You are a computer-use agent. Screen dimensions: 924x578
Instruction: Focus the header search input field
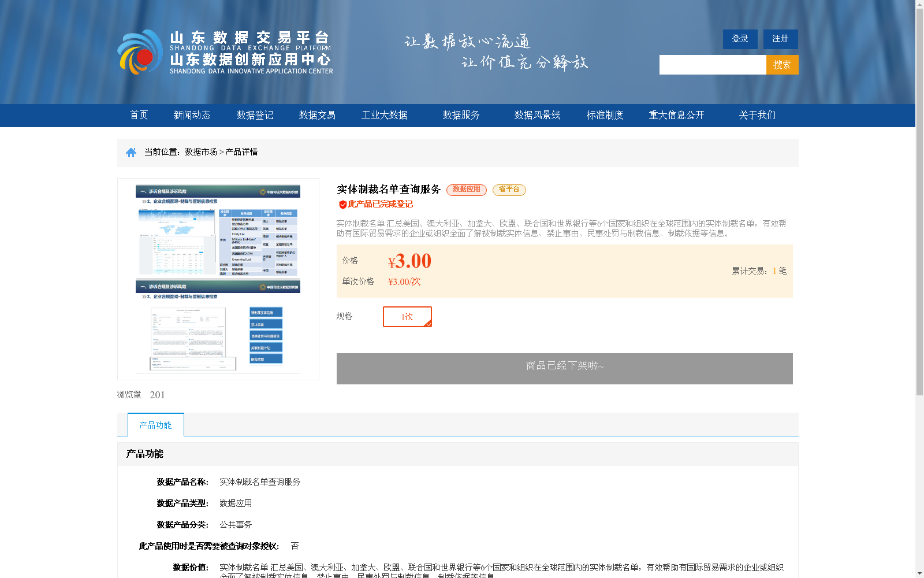pyautogui.click(x=713, y=65)
